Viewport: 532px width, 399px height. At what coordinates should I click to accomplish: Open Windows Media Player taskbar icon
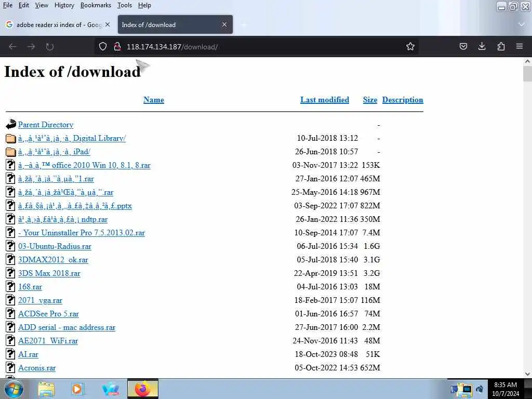coord(77,389)
